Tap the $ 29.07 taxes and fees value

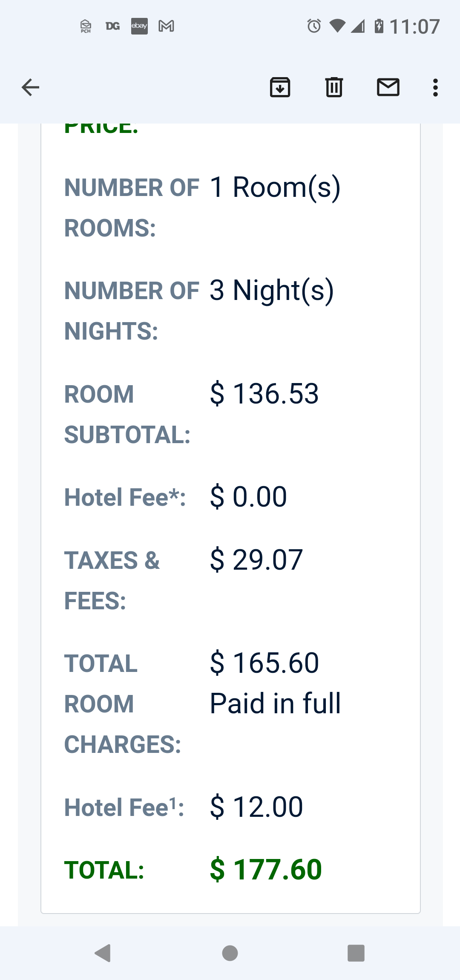(x=256, y=559)
